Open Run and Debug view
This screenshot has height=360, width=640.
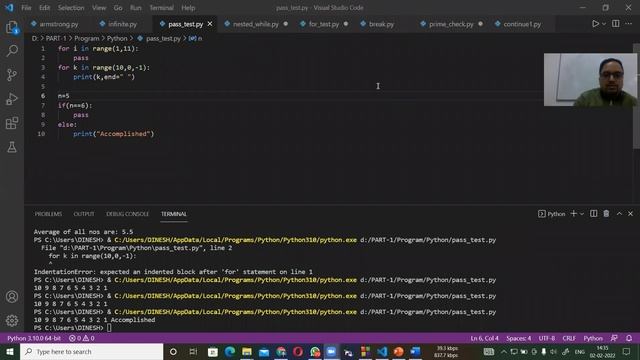[x=12, y=99]
